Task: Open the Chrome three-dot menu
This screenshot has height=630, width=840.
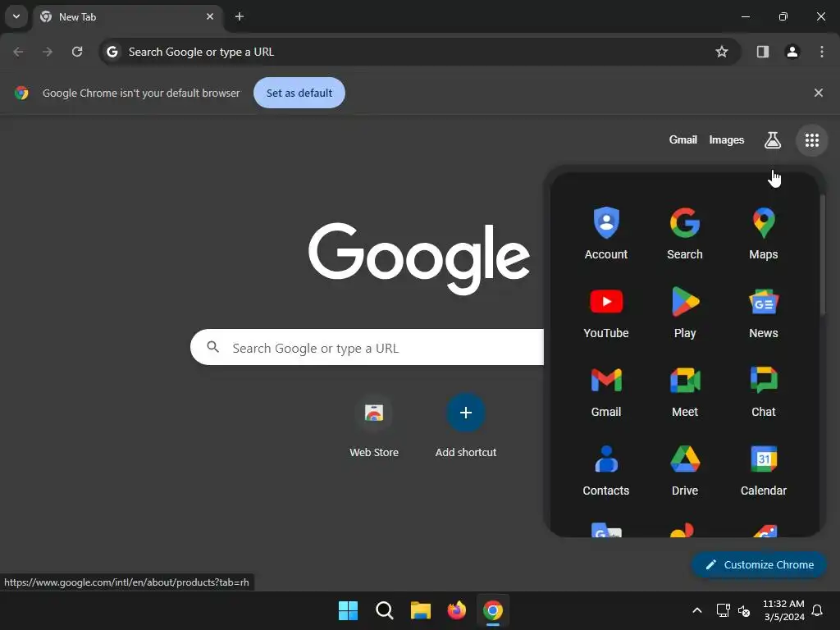Action: coord(821,52)
